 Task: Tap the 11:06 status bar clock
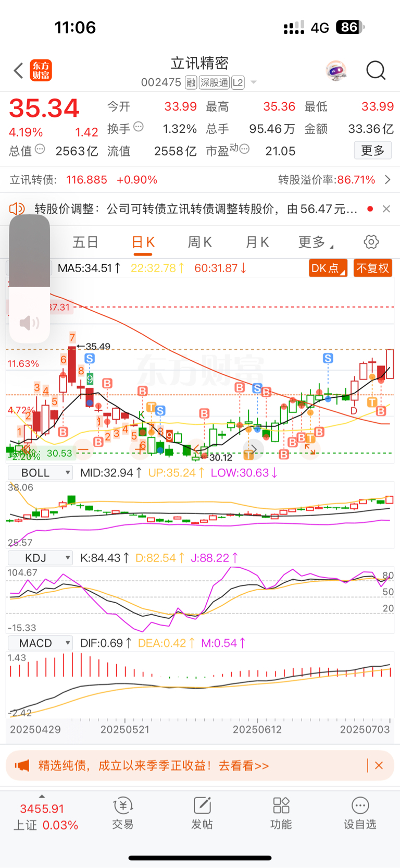point(76,28)
